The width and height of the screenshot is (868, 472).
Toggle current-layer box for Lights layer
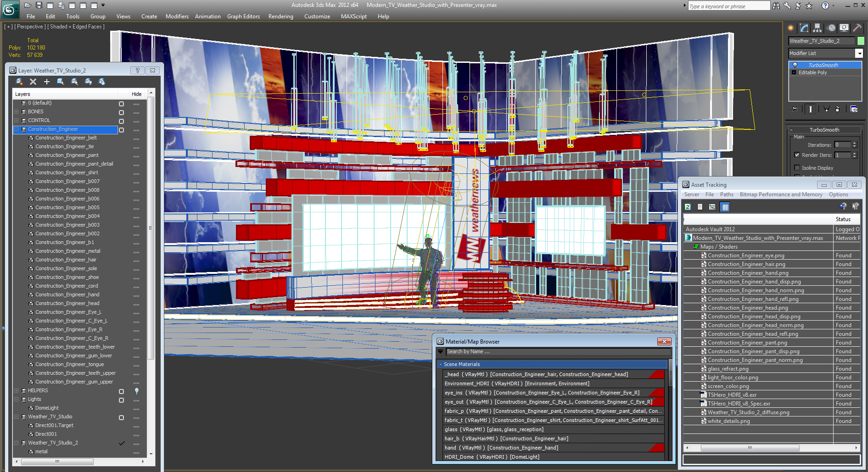pos(121,400)
